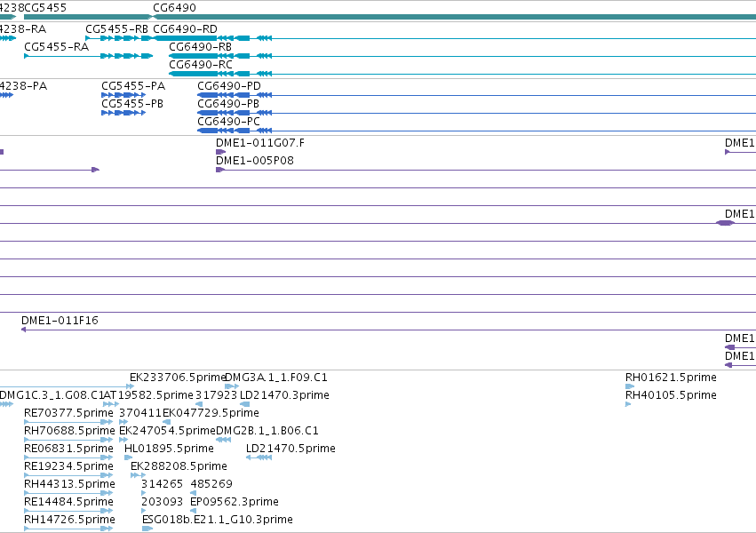Click EST 370411
Screen dimensions: 756x533
(x=123, y=422)
